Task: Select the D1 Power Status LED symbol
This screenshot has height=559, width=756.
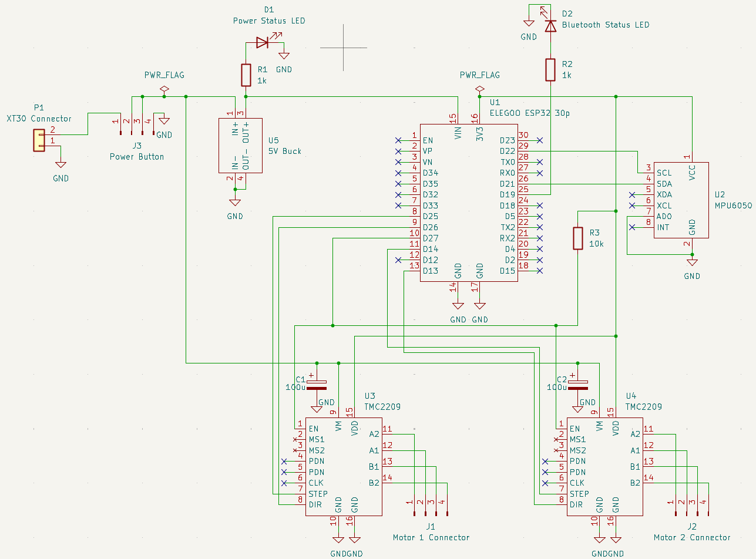Action: [x=263, y=42]
